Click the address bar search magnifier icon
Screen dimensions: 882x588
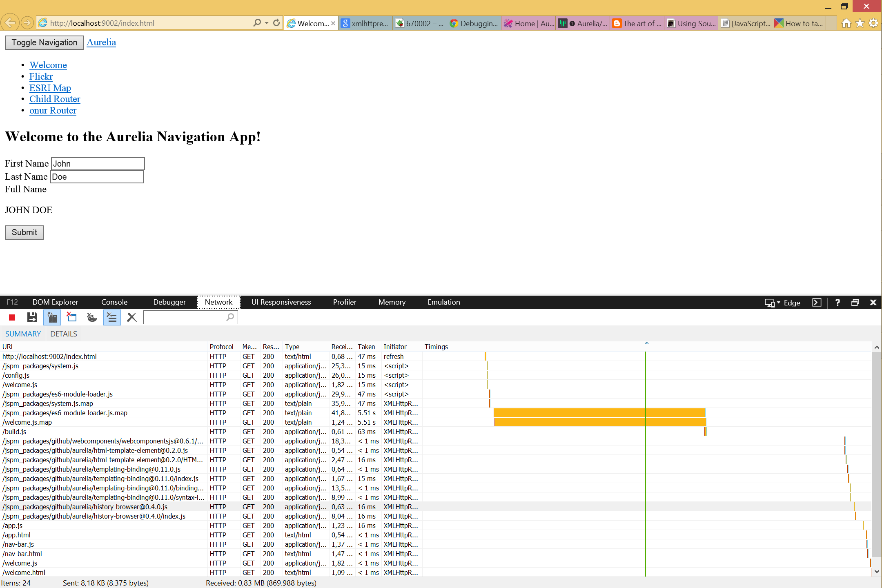pyautogui.click(x=257, y=23)
